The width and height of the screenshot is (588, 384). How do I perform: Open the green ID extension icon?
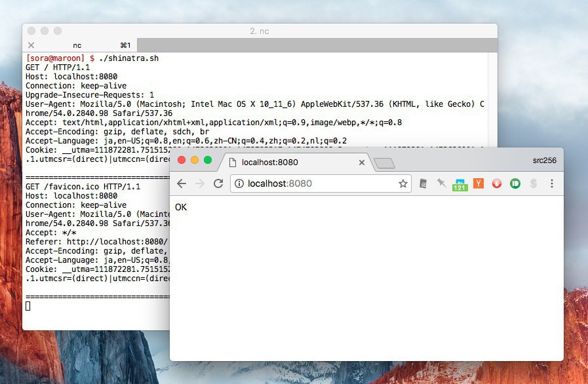(x=515, y=183)
